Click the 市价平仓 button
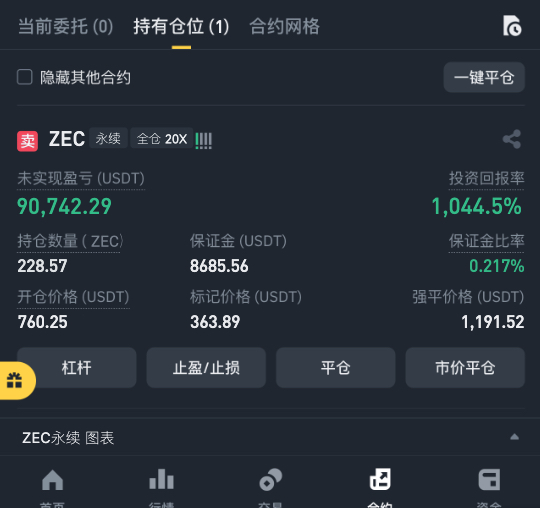 click(465, 367)
